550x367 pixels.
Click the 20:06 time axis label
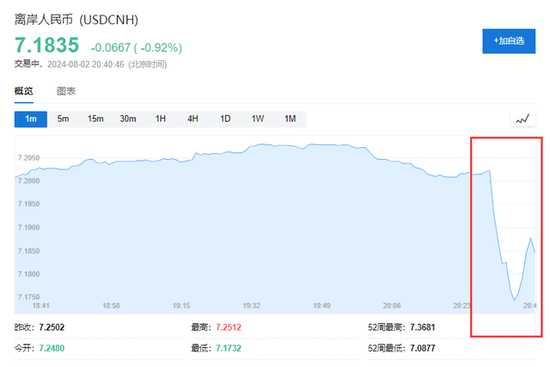(x=392, y=306)
